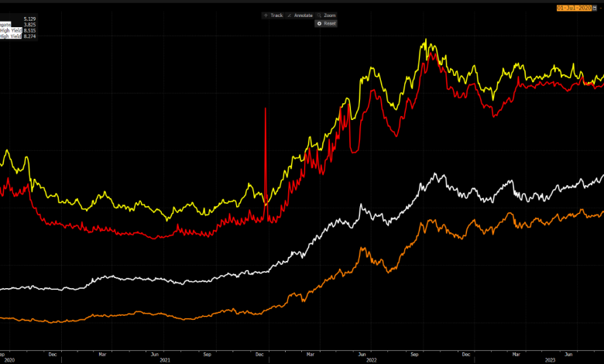Activate the Annotate pencil tool
Image resolution: width=604 pixels, height=364 pixels.
point(300,15)
